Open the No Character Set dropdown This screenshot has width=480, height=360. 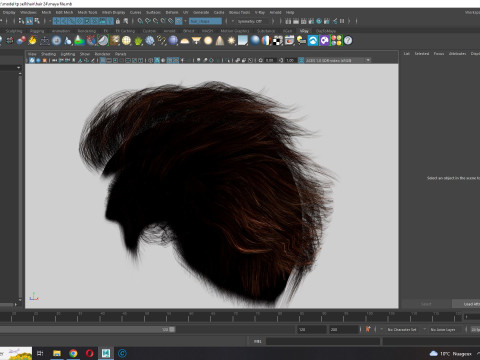[403, 329]
